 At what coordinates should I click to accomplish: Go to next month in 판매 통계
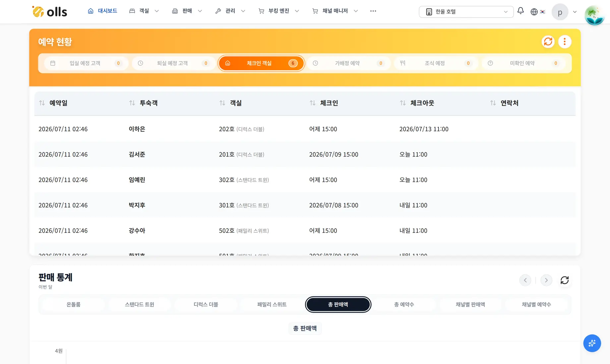coord(546,280)
